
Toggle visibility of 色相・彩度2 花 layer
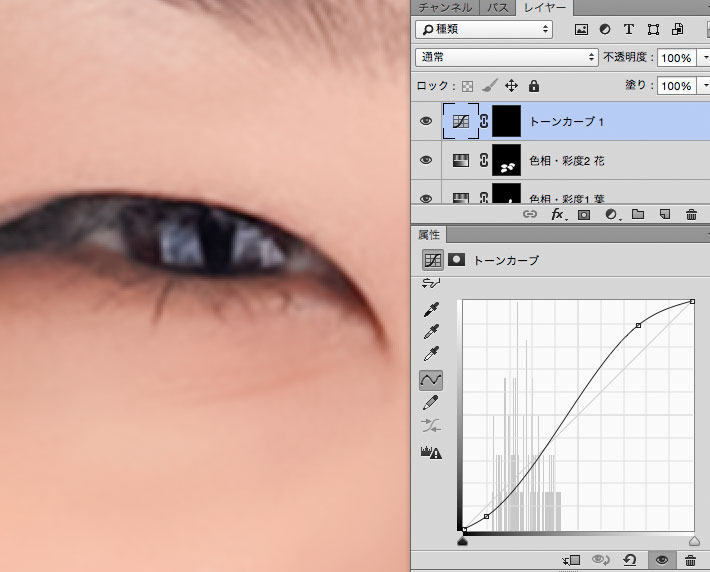426,160
